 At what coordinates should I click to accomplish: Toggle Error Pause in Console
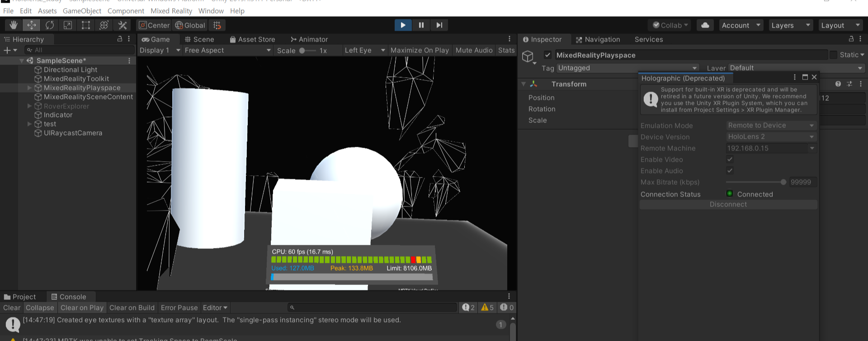pos(179,308)
